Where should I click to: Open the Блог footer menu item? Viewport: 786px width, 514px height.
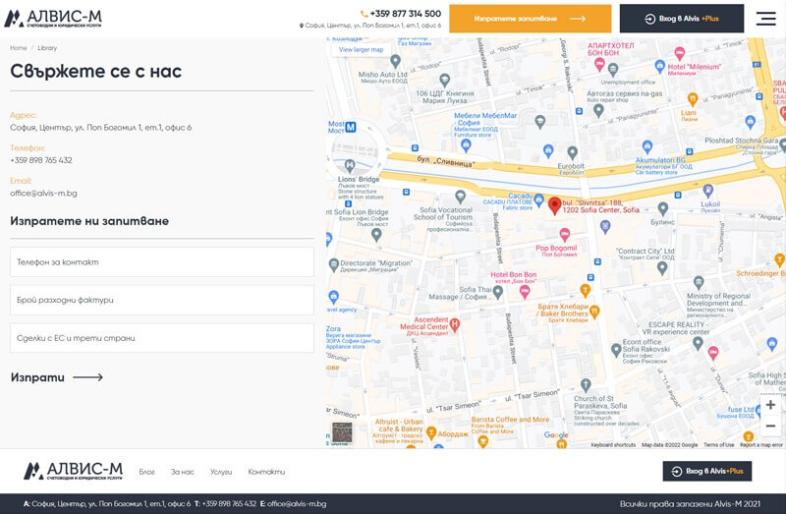tap(147, 472)
